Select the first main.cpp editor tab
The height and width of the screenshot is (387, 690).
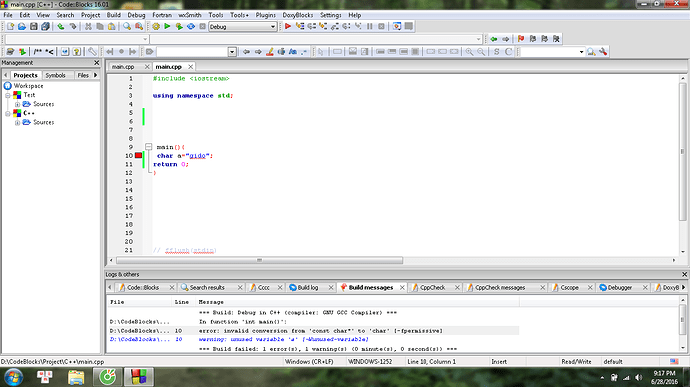point(123,67)
